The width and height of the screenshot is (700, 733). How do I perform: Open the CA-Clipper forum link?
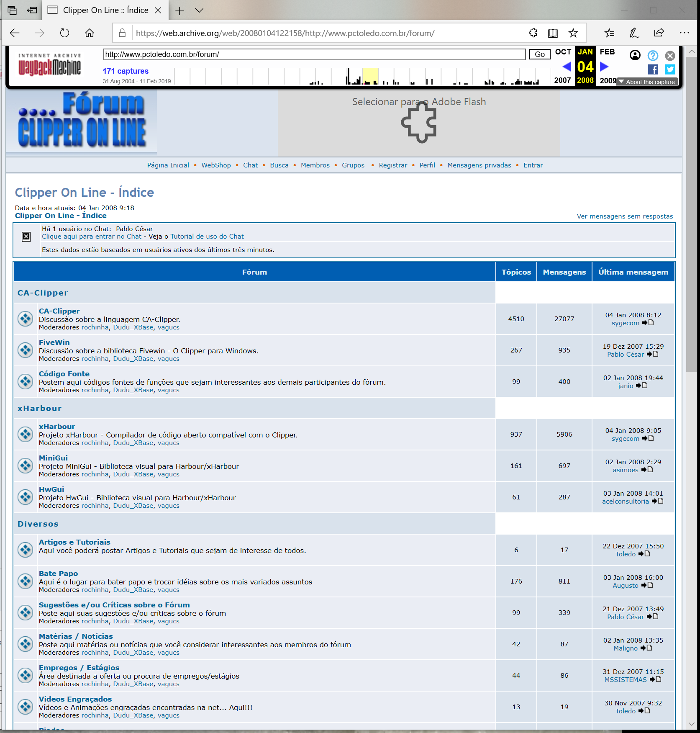click(59, 311)
